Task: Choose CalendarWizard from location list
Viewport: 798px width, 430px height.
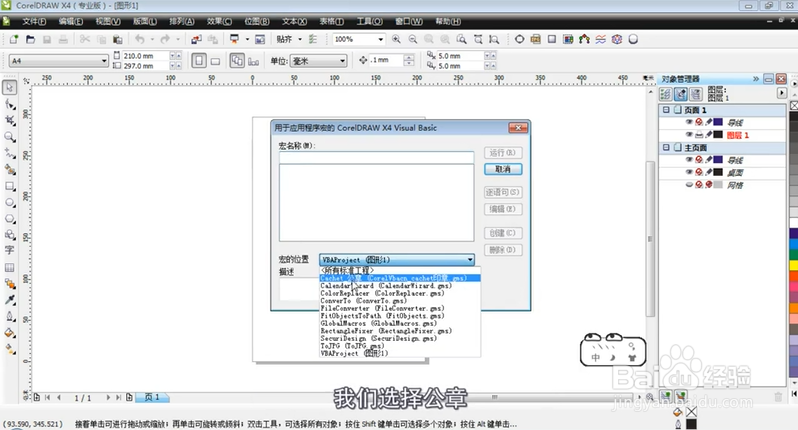Action: point(400,286)
